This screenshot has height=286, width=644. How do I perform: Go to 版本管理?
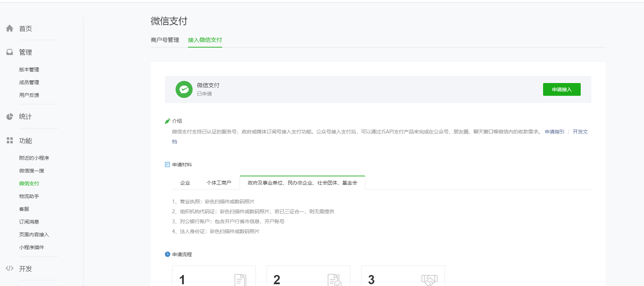click(x=29, y=70)
